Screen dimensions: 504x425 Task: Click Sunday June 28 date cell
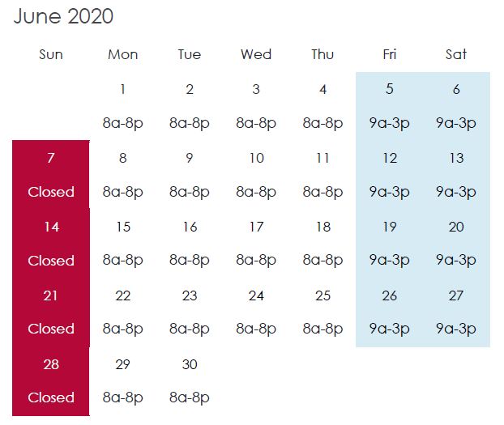tap(51, 364)
